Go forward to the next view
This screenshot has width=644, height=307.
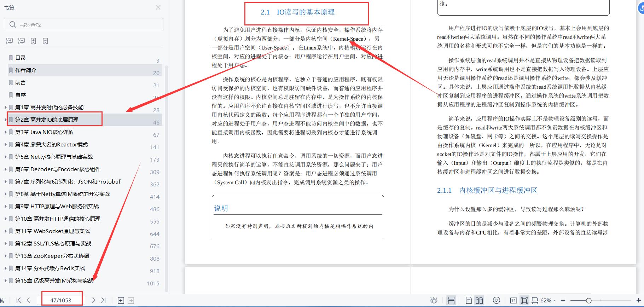(131, 300)
